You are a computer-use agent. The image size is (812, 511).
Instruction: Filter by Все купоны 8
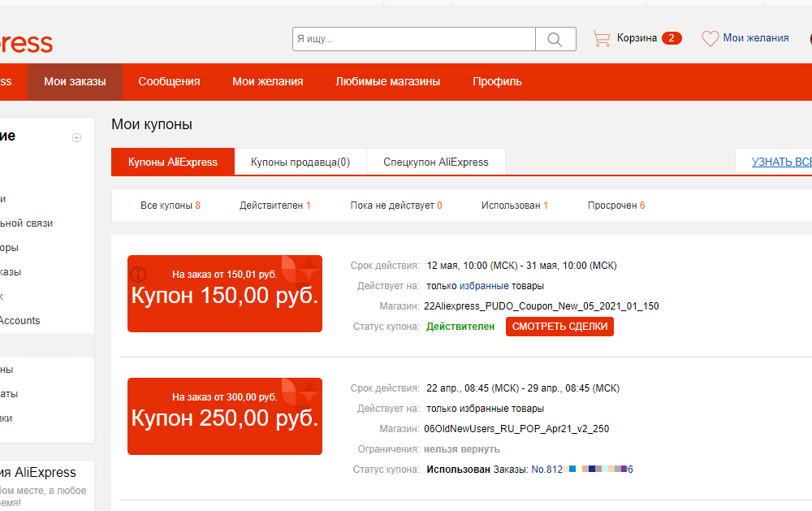171,206
